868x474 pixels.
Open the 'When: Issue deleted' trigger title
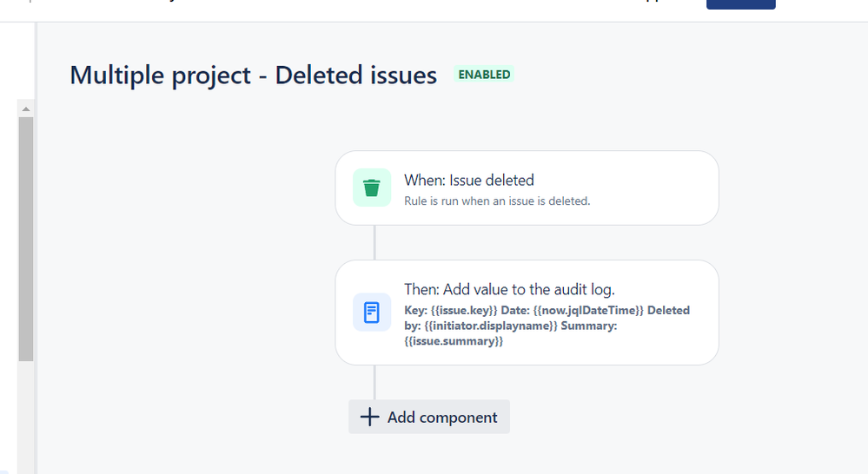pyautogui.click(x=469, y=181)
